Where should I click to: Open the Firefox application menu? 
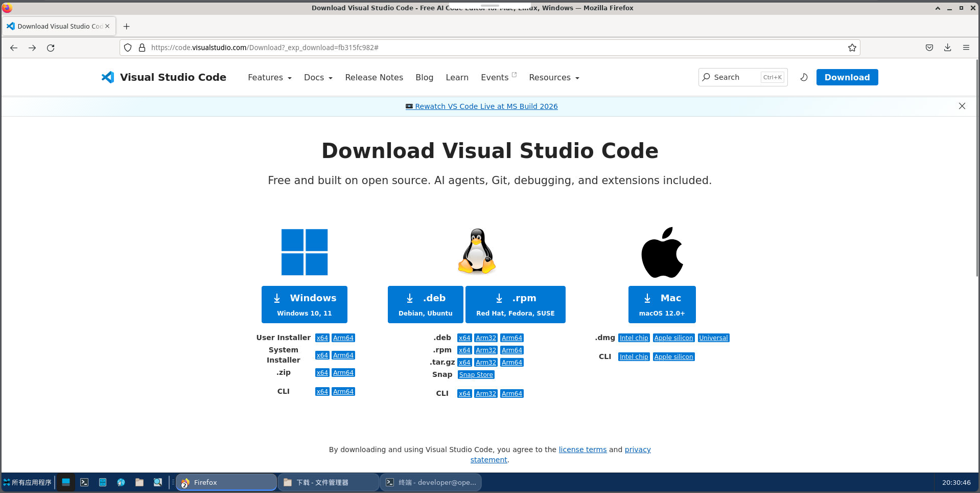coord(966,48)
